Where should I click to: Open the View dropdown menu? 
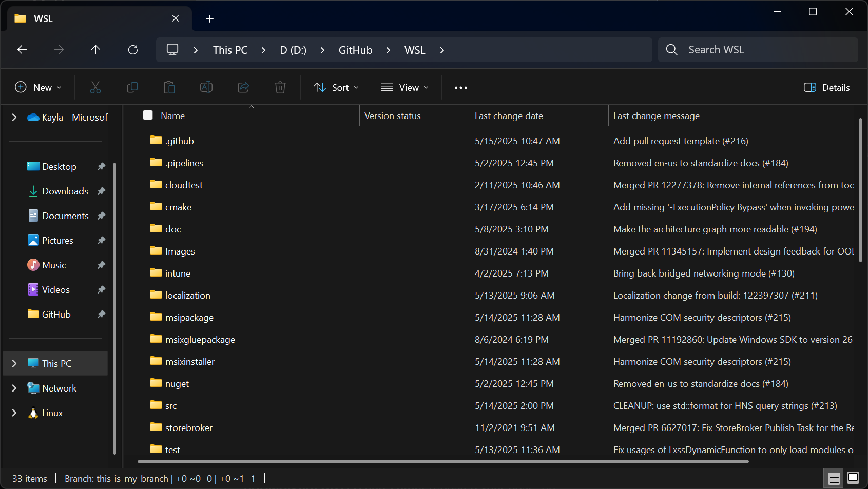[x=404, y=88]
